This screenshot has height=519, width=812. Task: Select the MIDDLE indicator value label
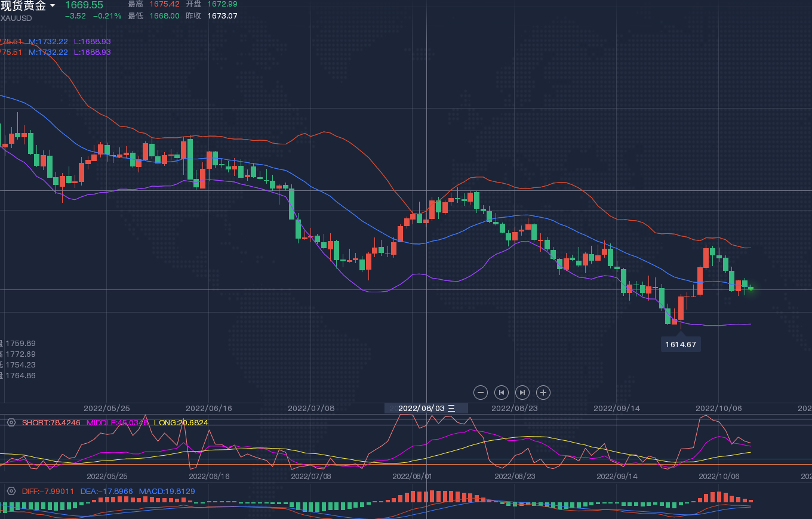coord(117,422)
